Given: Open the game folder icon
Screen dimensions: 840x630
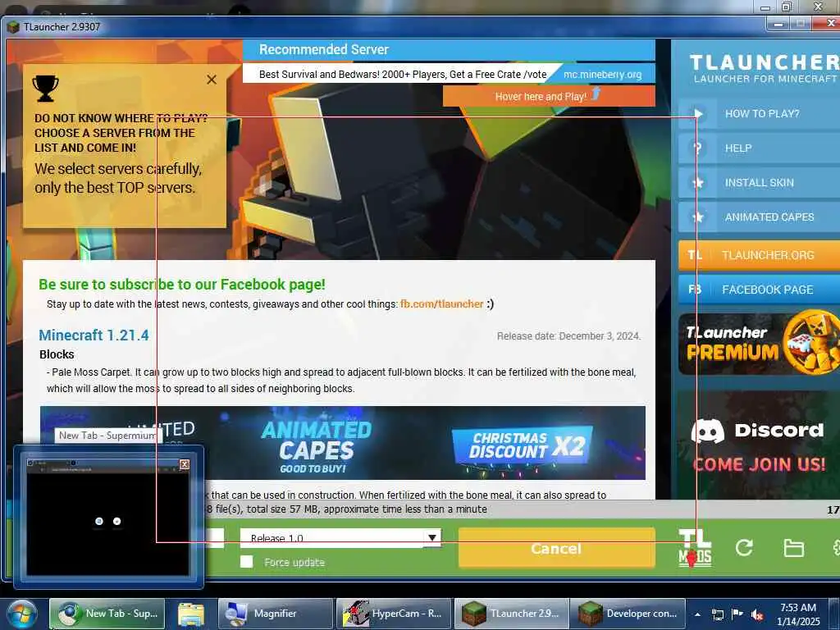Looking at the screenshot, I should pos(793,548).
